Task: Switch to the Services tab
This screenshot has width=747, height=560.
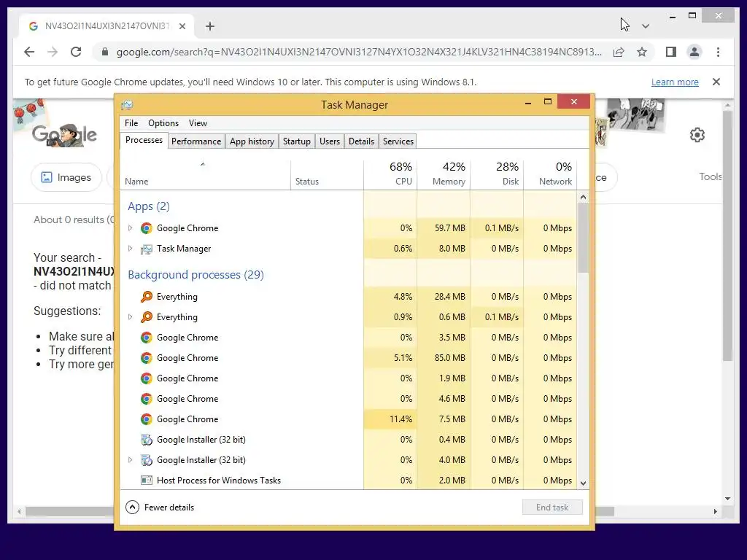Action: point(398,141)
